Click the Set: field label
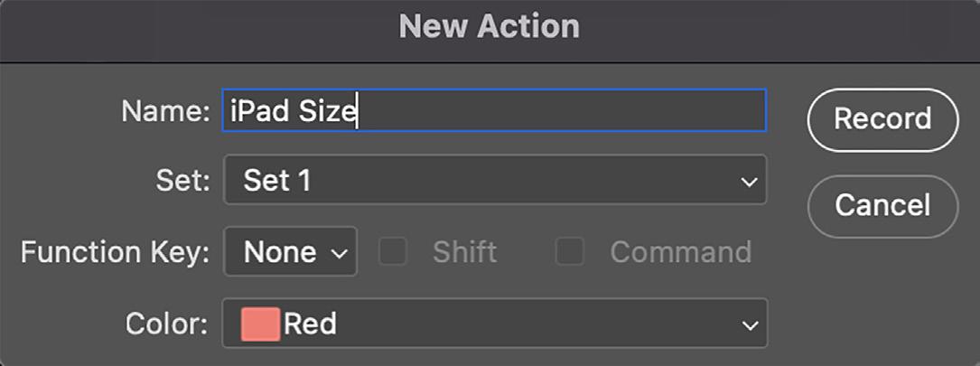Viewport: 980px width, 366px height. point(182,181)
